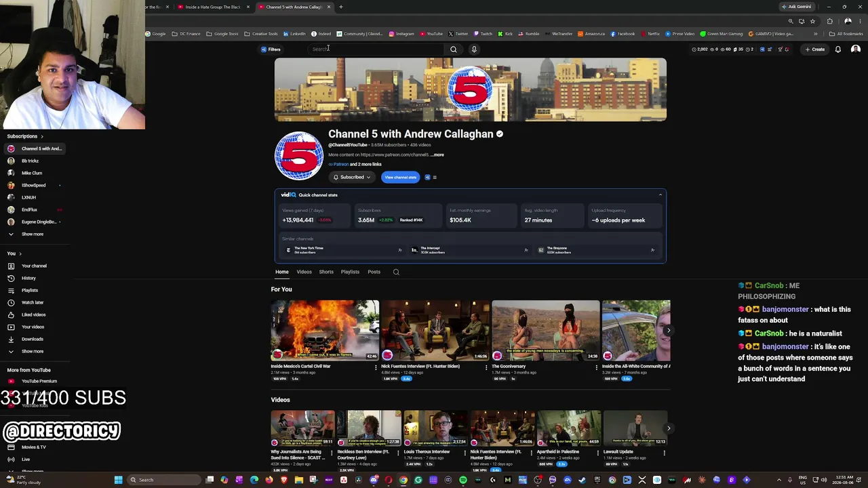Open Downloads in sidebar

pos(32,339)
